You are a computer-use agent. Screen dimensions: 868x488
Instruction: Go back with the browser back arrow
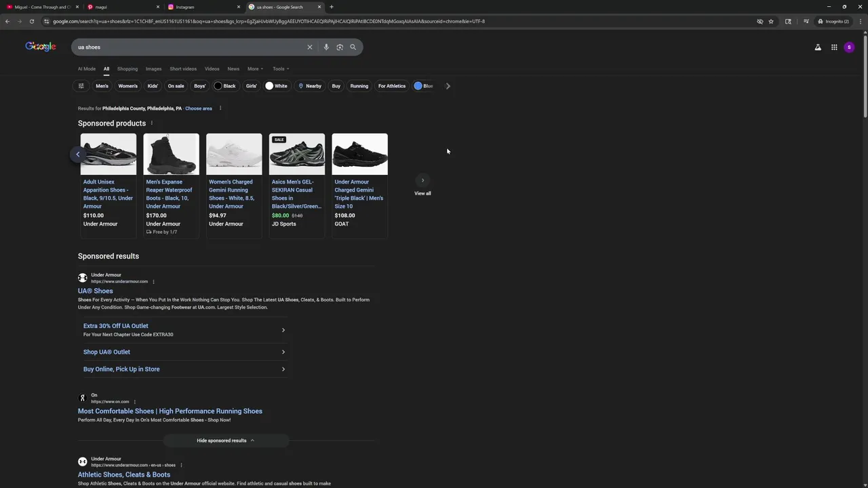click(x=7, y=21)
